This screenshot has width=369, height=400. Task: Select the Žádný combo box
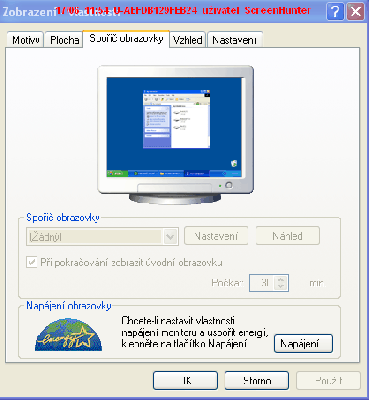point(102,237)
